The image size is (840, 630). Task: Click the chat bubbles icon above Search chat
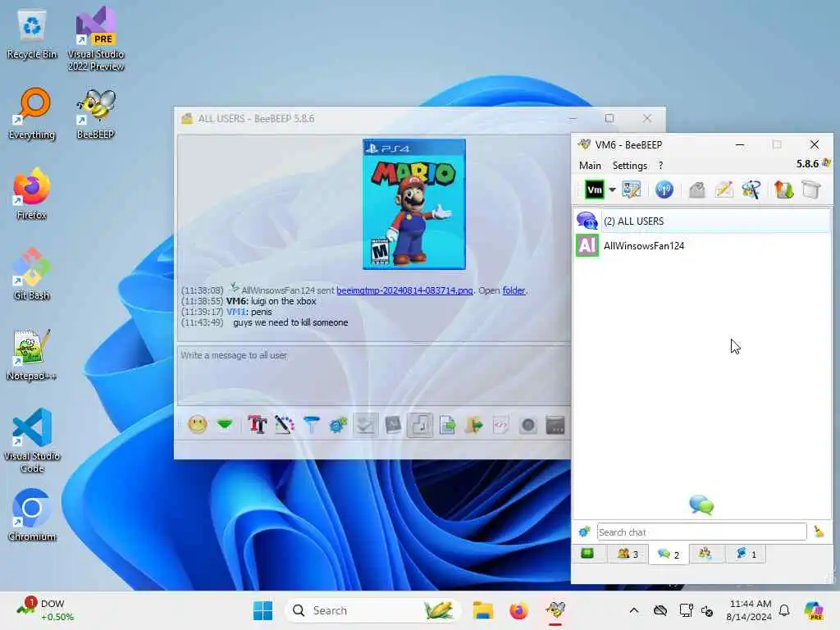tap(701, 504)
